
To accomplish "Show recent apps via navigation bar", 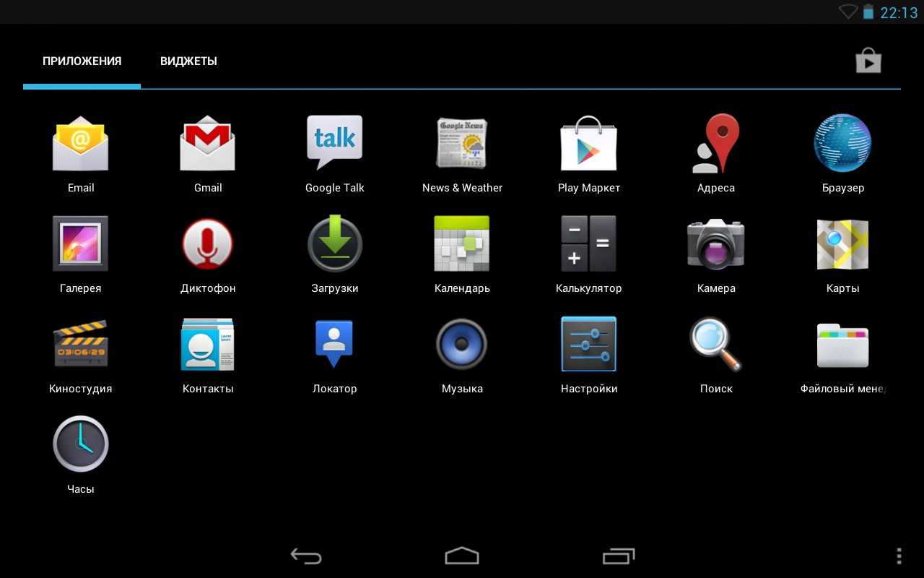I will [x=619, y=556].
